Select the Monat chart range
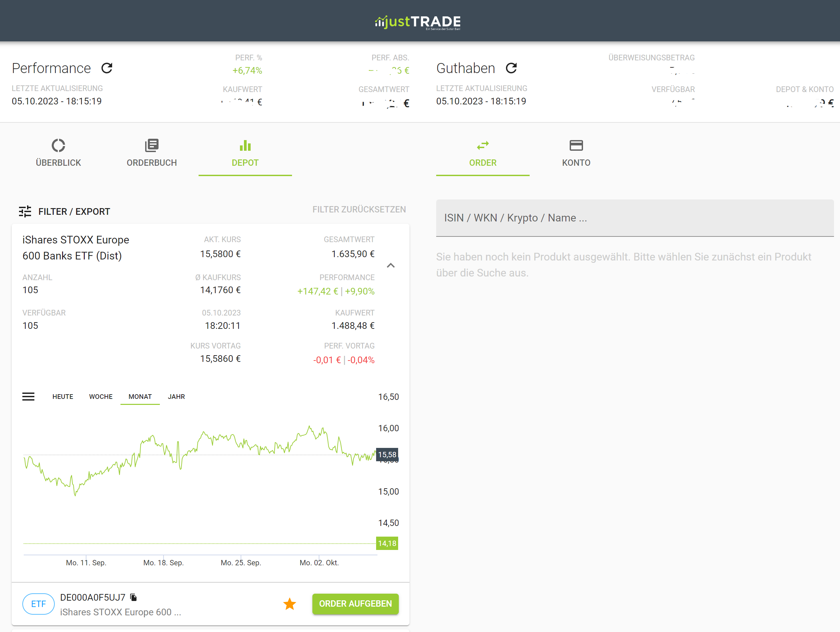 click(x=140, y=397)
